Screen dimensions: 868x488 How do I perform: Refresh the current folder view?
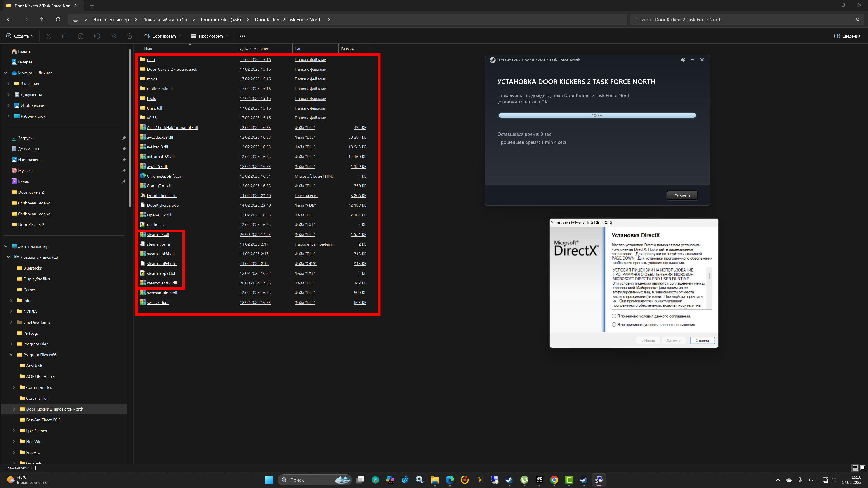(58, 19)
